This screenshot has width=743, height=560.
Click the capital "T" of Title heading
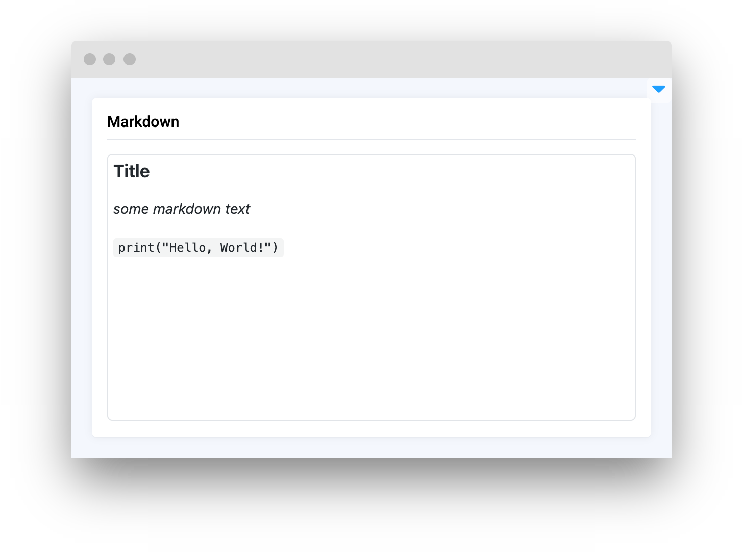[x=118, y=171]
